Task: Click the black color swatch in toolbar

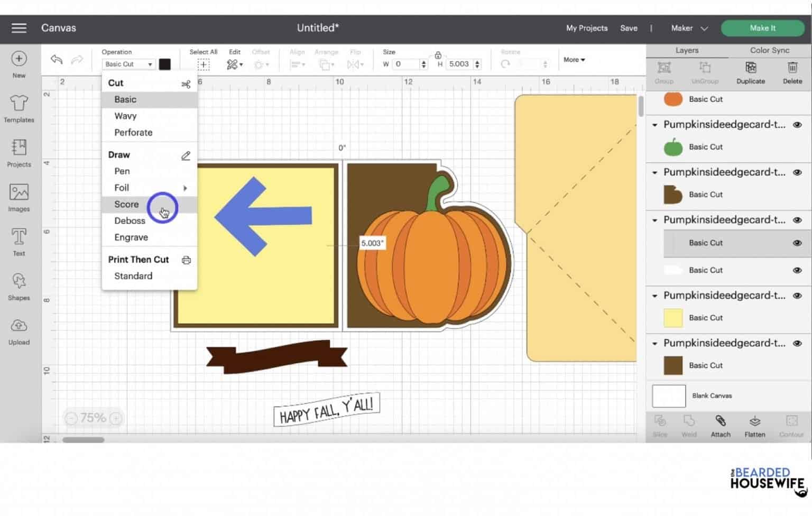Action: 164,64
